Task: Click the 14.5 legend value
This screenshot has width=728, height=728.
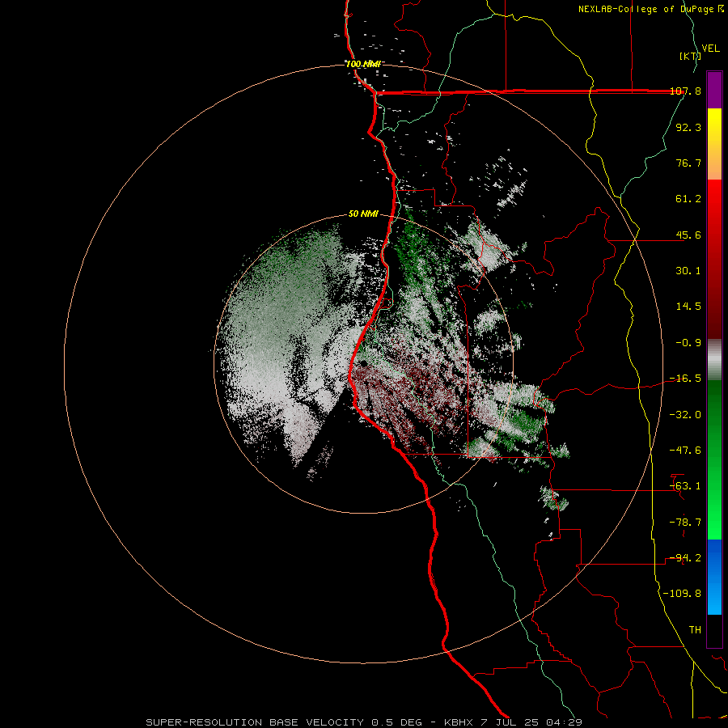Action: [x=688, y=307]
